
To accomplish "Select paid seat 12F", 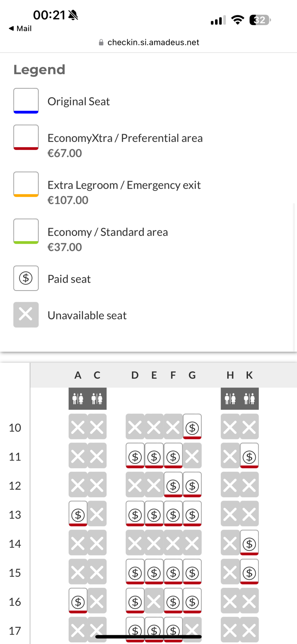I will [173, 485].
